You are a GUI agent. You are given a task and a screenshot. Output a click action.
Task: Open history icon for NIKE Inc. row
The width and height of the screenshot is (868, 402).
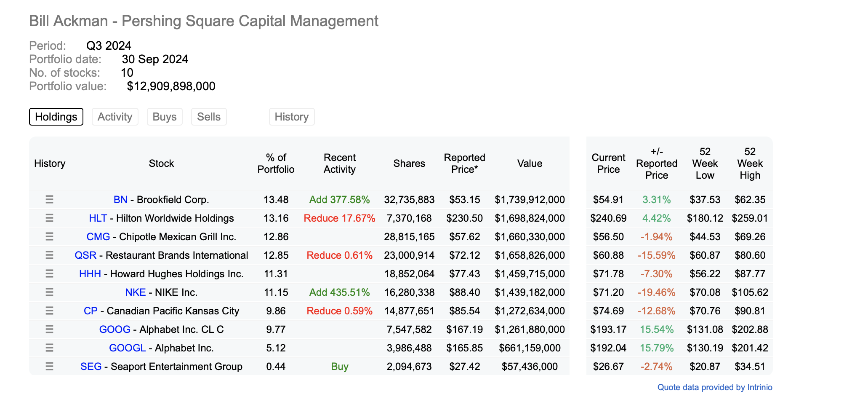pos(49,292)
